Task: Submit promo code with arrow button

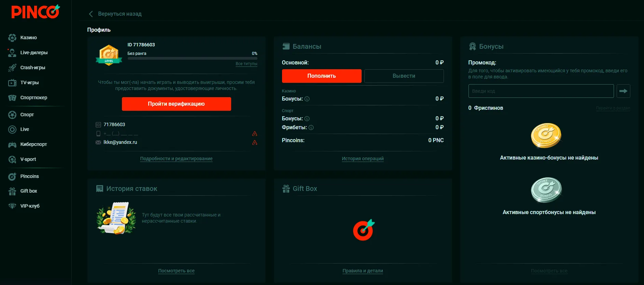Action: click(x=623, y=91)
